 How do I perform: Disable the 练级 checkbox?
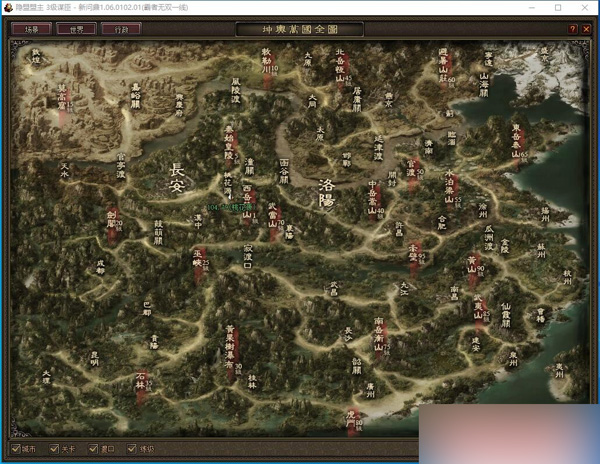pyautogui.click(x=133, y=448)
